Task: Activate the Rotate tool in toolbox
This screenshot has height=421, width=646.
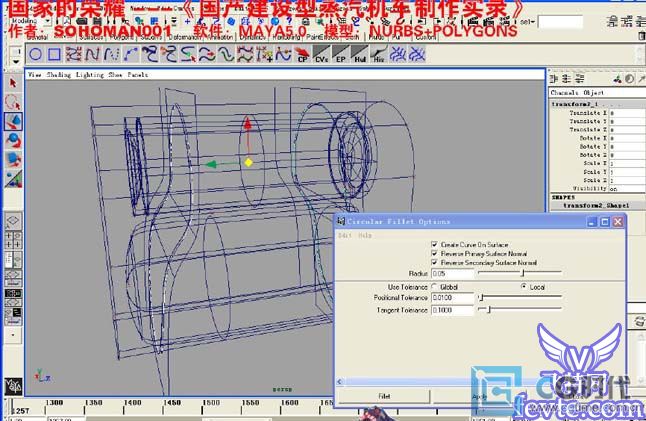Action: coord(13,141)
